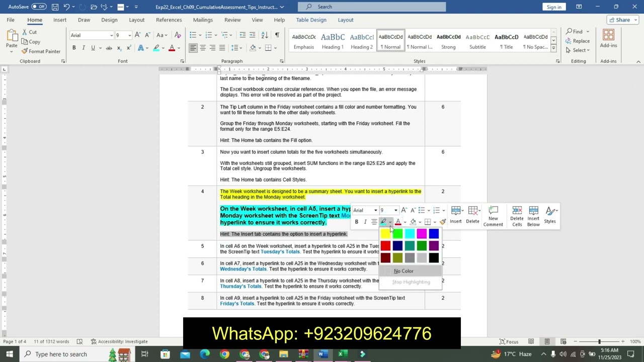Click the Save icon in title bar

point(55,7)
